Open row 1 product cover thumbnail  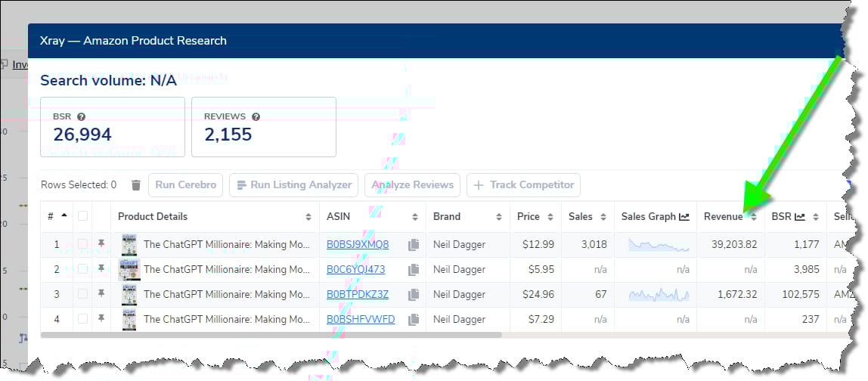(x=129, y=244)
